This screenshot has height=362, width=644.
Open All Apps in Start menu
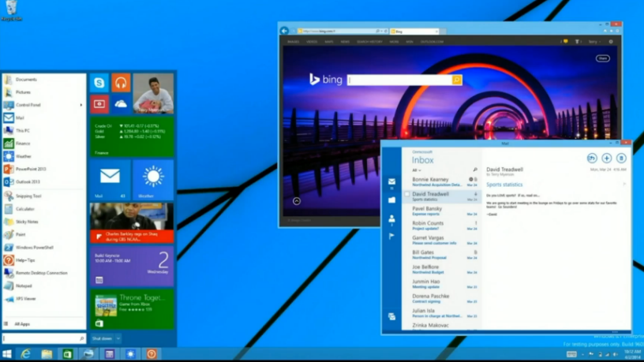[22, 324]
